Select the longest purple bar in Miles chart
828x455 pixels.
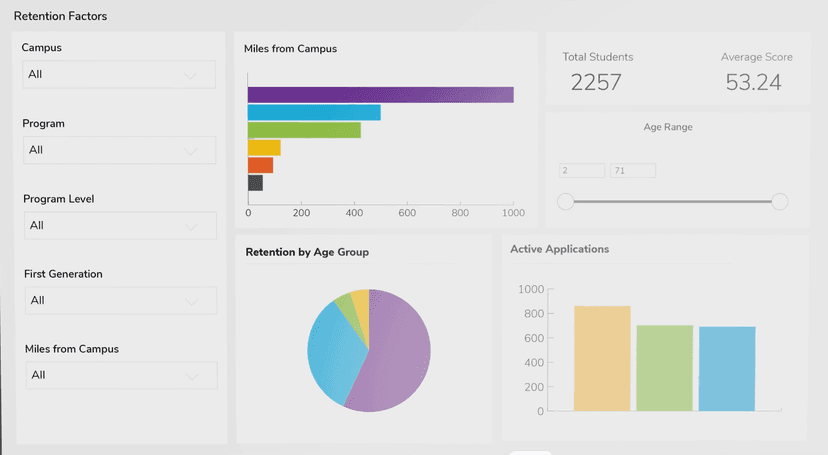[x=380, y=95]
